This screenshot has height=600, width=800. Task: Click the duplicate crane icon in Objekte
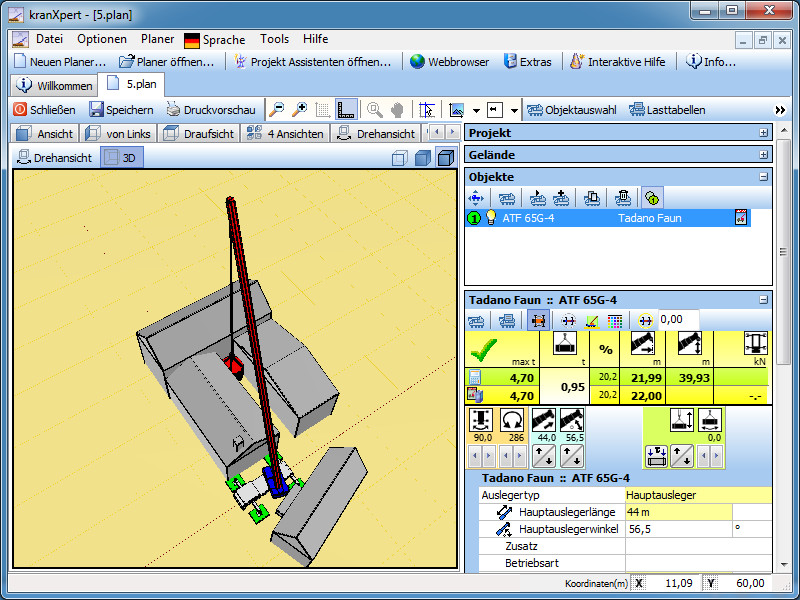pos(592,198)
